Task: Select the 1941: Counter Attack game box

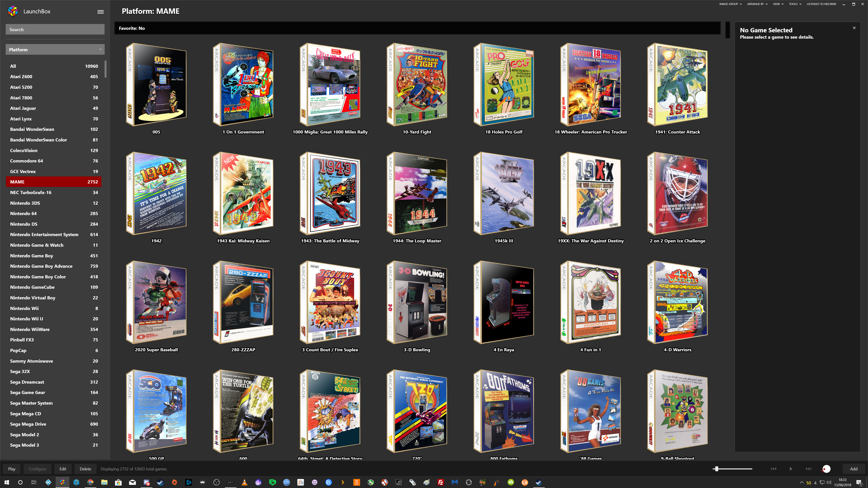Action: pyautogui.click(x=678, y=84)
